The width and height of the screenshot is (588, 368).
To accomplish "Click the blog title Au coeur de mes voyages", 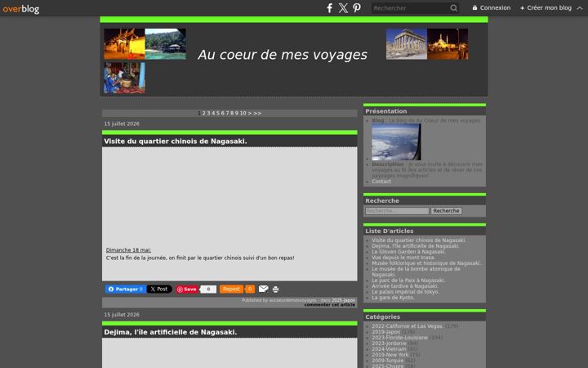I will 283,55.
